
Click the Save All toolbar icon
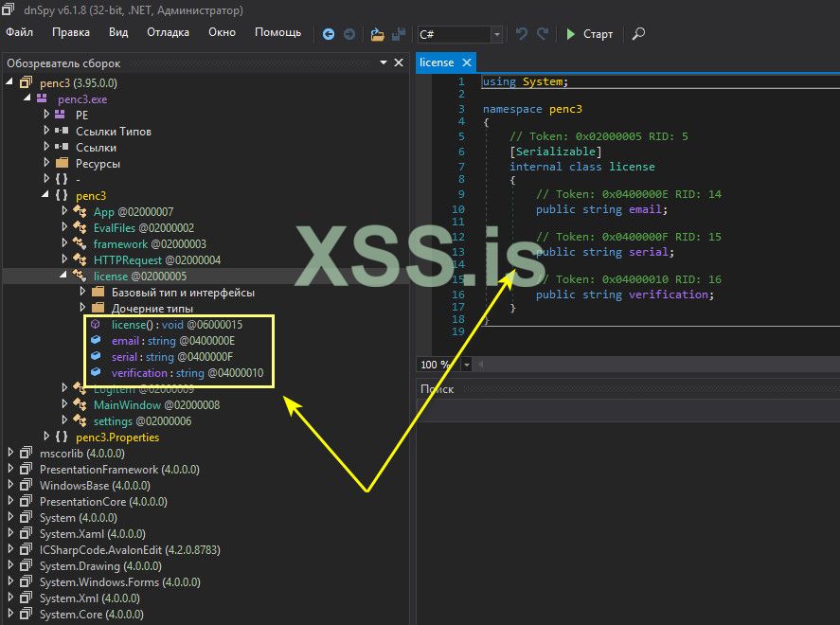coord(400,34)
